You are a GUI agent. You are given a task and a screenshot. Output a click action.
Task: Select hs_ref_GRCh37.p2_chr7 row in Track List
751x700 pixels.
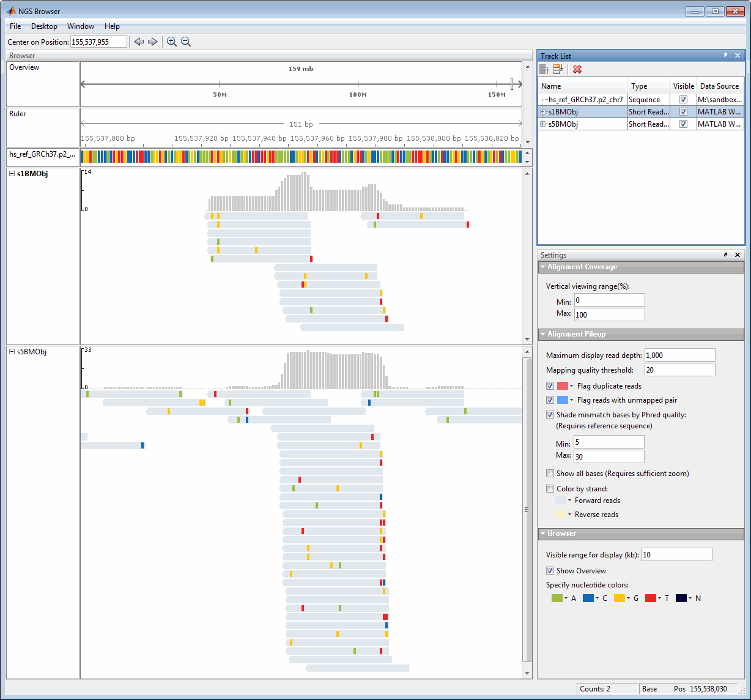[641, 99]
